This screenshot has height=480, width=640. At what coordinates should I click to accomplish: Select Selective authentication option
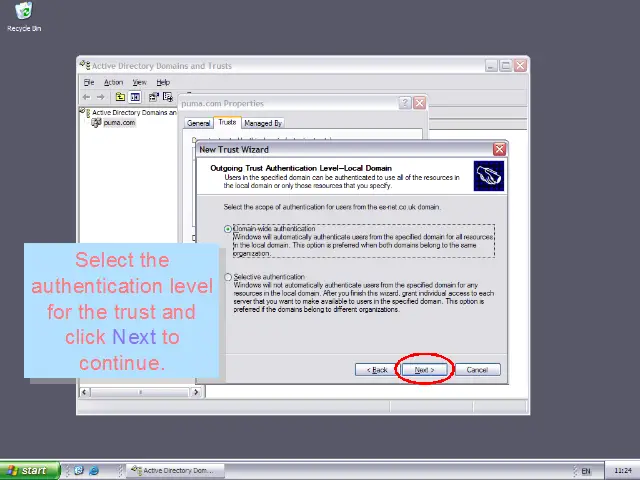pyautogui.click(x=228, y=277)
